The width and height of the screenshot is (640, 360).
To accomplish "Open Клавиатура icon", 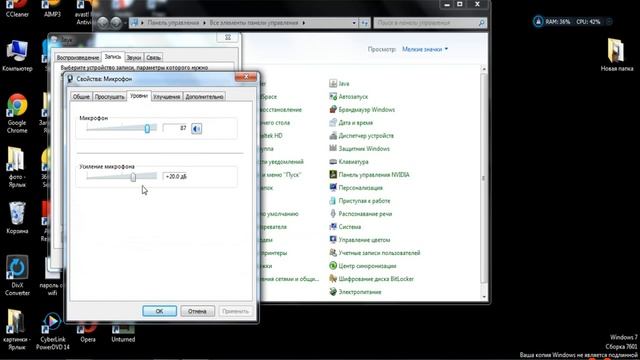I will coord(349,162).
